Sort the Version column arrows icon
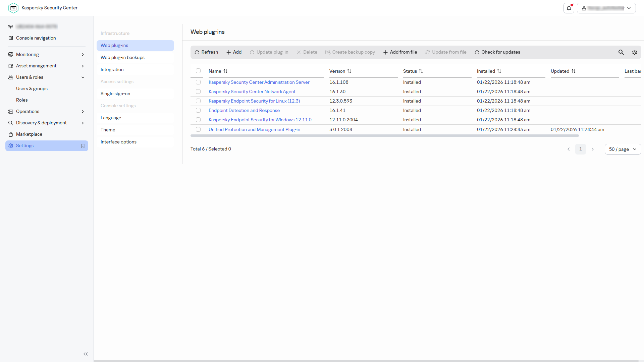Viewport: 644px width, 362px height. 349,71
